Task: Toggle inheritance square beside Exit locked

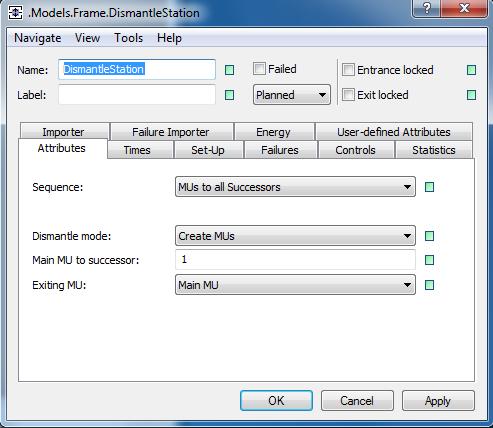Action: point(471,95)
